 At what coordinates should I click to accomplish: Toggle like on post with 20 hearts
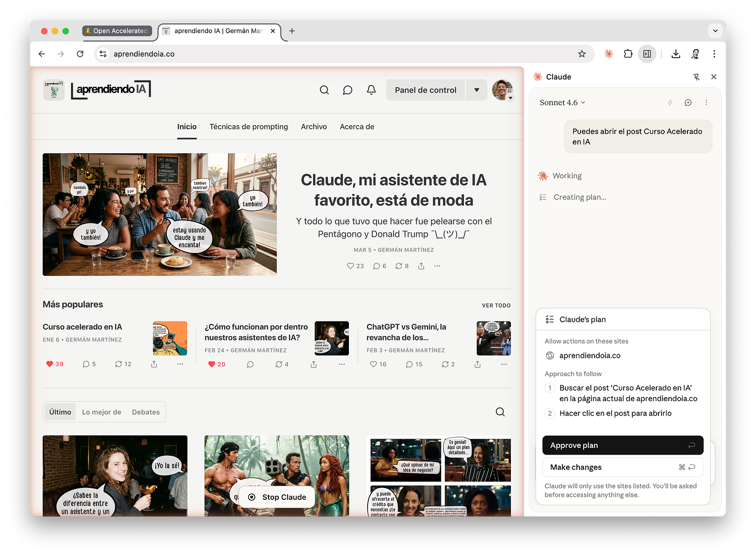click(217, 364)
